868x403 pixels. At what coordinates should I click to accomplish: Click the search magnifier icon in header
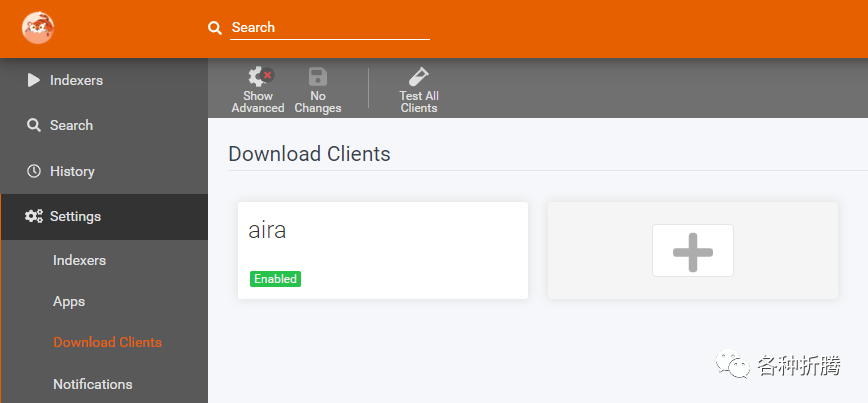click(x=215, y=27)
